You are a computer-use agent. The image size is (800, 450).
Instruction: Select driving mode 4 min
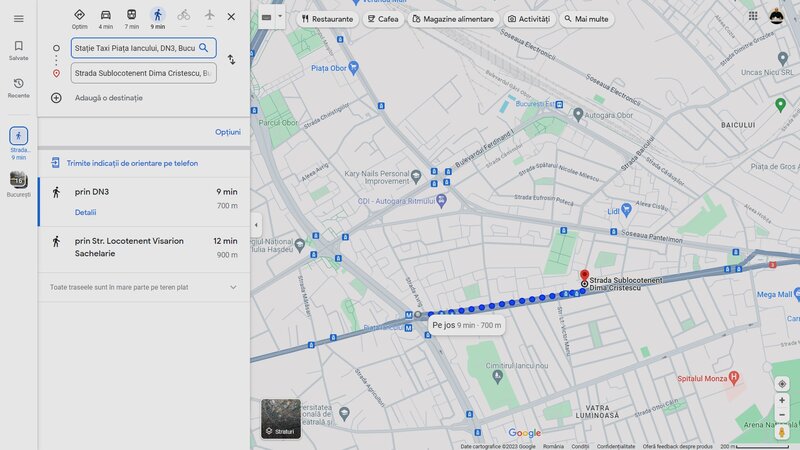(x=106, y=19)
